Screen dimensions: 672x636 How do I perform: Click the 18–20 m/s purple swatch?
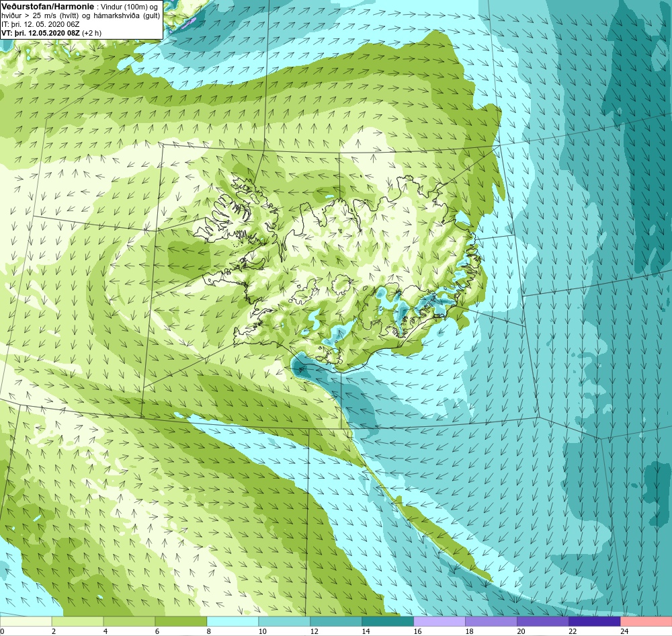tap(491, 621)
